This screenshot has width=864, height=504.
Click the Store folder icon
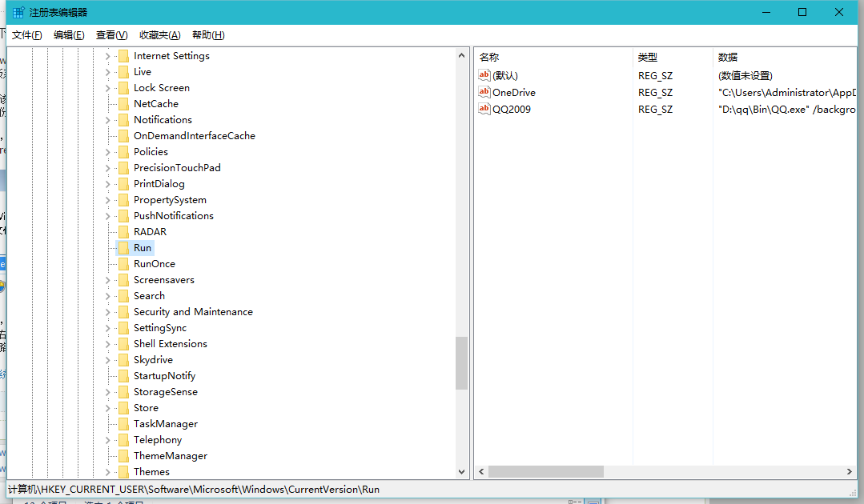pyautogui.click(x=123, y=407)
